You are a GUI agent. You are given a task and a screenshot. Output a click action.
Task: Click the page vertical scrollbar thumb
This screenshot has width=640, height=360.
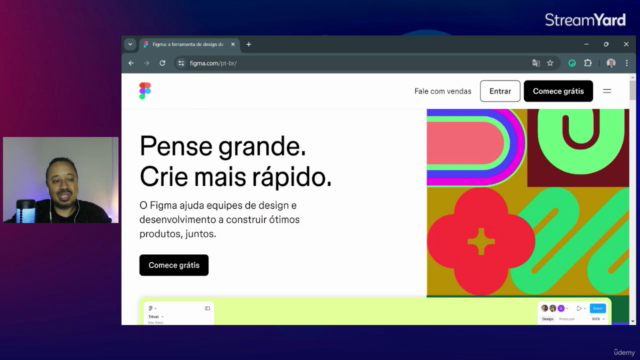coord(633,90)
